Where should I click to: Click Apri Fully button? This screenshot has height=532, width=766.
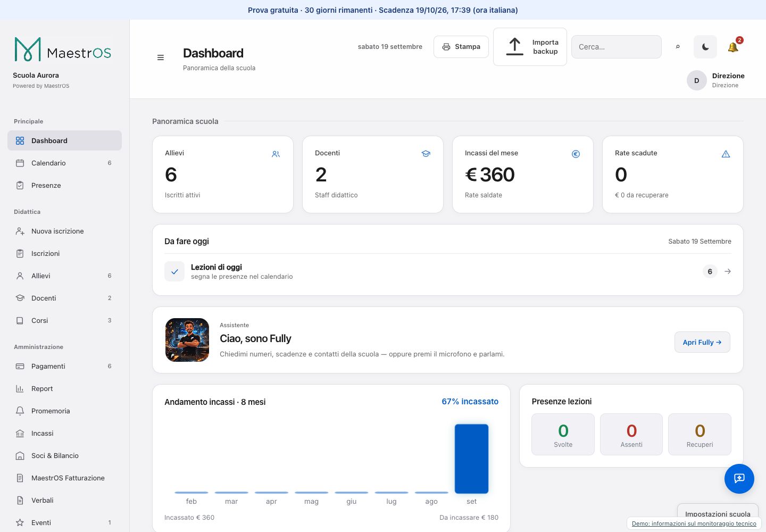(702, 342)
